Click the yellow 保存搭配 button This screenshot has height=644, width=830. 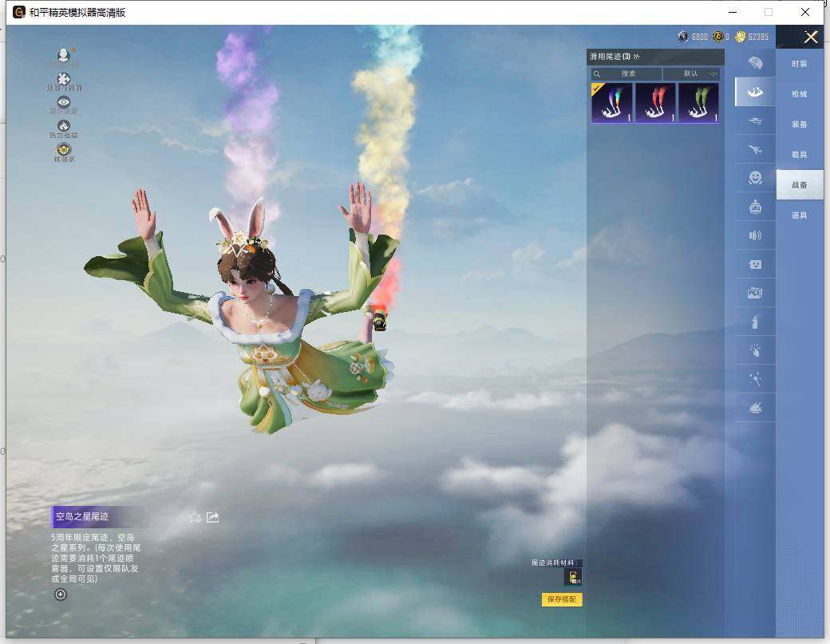pyautogui.click(x=562, y=599)
